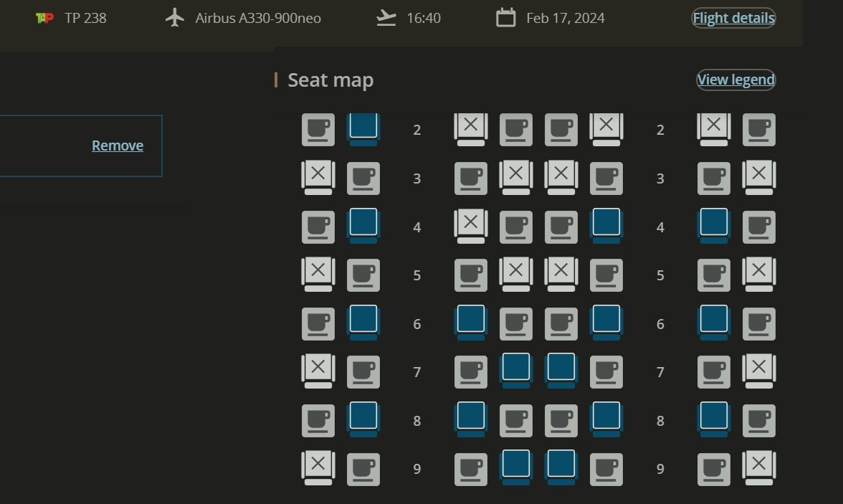Image resolution: width=843 pixels, height=504 pixels.
Task: Select an available seat in row 3 middle section
Action: pos(470,176)
